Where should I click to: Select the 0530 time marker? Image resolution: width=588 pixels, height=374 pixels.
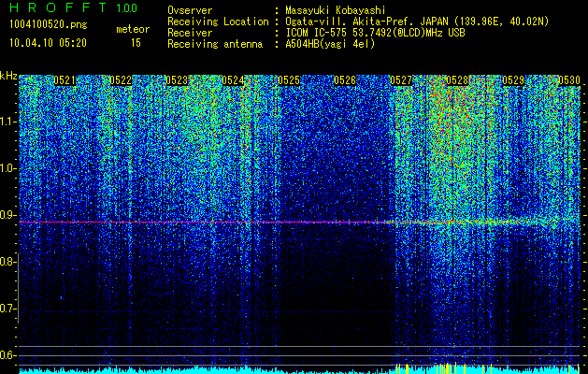569,80
